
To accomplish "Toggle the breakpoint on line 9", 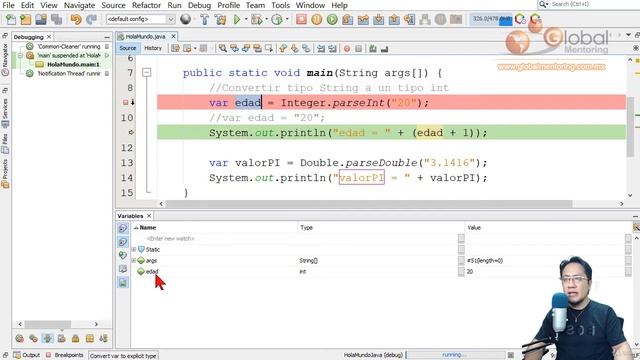I will pyautogui.click(x=126, y=102).
